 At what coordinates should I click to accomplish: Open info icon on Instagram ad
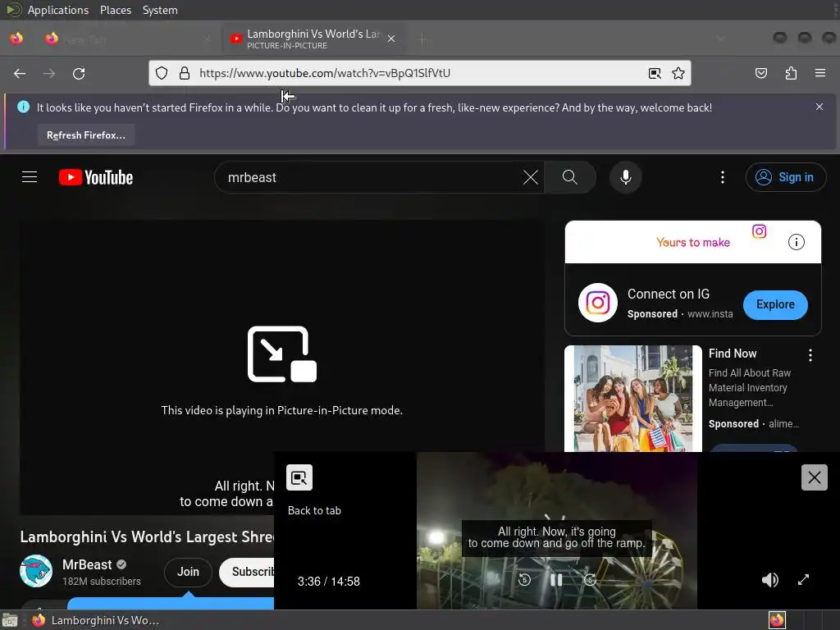click(x=796, y=242)
